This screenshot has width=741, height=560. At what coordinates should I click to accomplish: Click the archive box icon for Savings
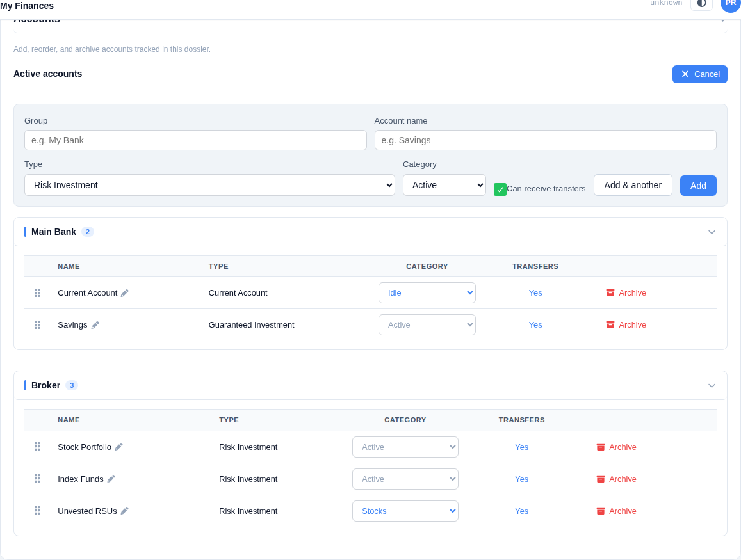click(610, 325)
